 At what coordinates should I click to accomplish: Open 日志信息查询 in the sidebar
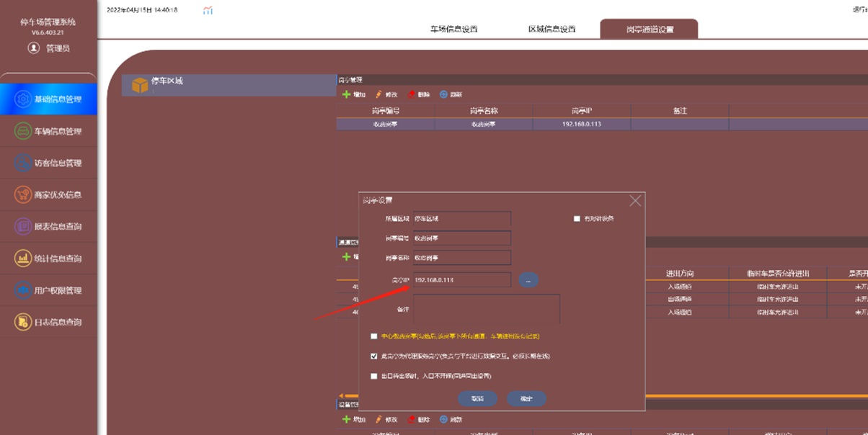(x=48, y=322)
